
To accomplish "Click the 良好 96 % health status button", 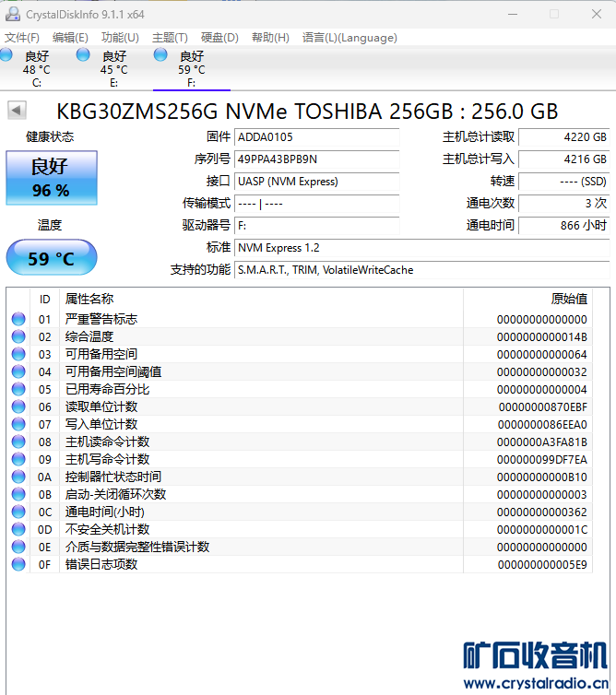I will coord(52,178).
